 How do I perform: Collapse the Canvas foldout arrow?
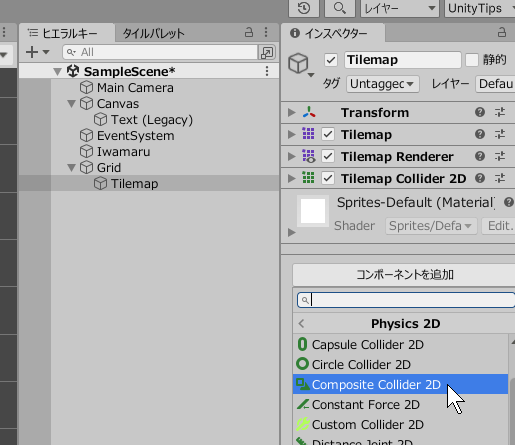[71, 104]
